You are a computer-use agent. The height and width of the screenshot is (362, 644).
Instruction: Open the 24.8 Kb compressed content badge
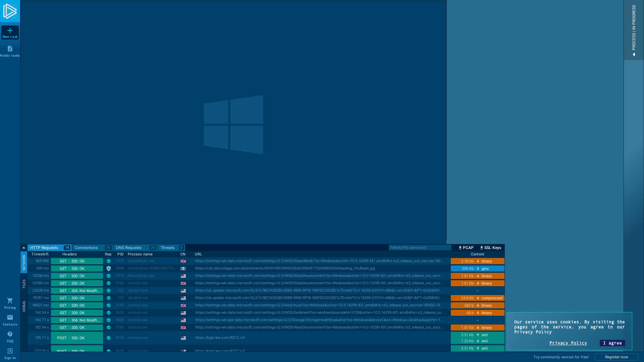tap(477, 298)
